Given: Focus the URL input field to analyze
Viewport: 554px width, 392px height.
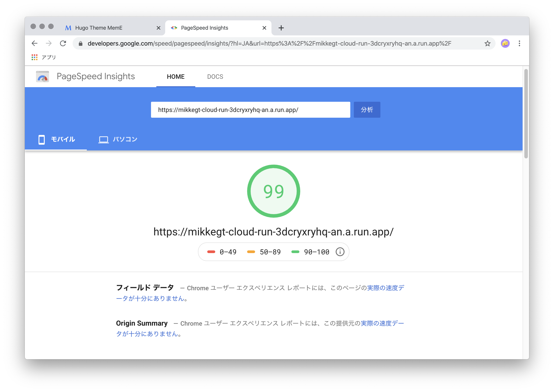Looking at the screenshot, I should pyautogui.click(x=251, y=110).
